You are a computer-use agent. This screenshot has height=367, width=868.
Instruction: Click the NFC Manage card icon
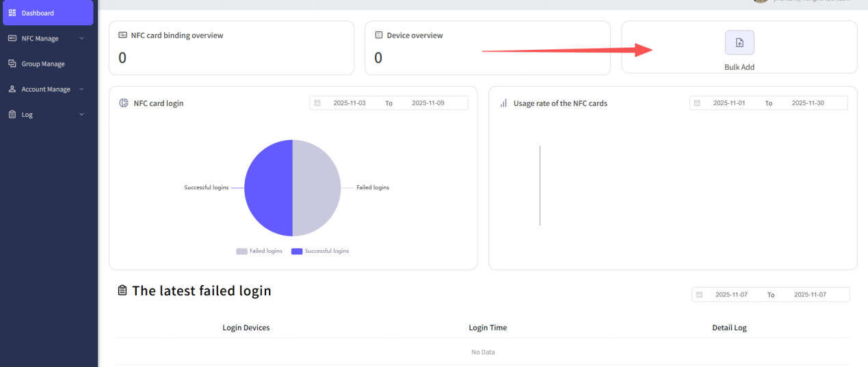pos(12,38)
